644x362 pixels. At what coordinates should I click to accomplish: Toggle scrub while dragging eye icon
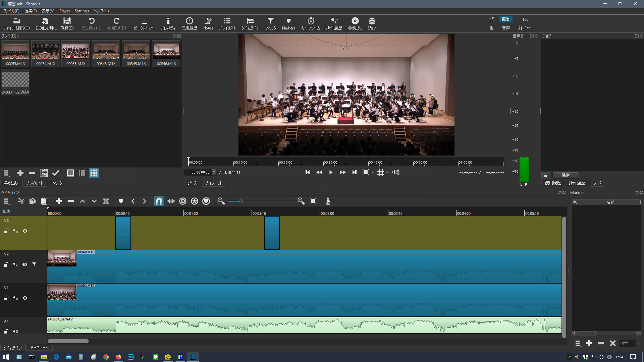coord(171,201)
